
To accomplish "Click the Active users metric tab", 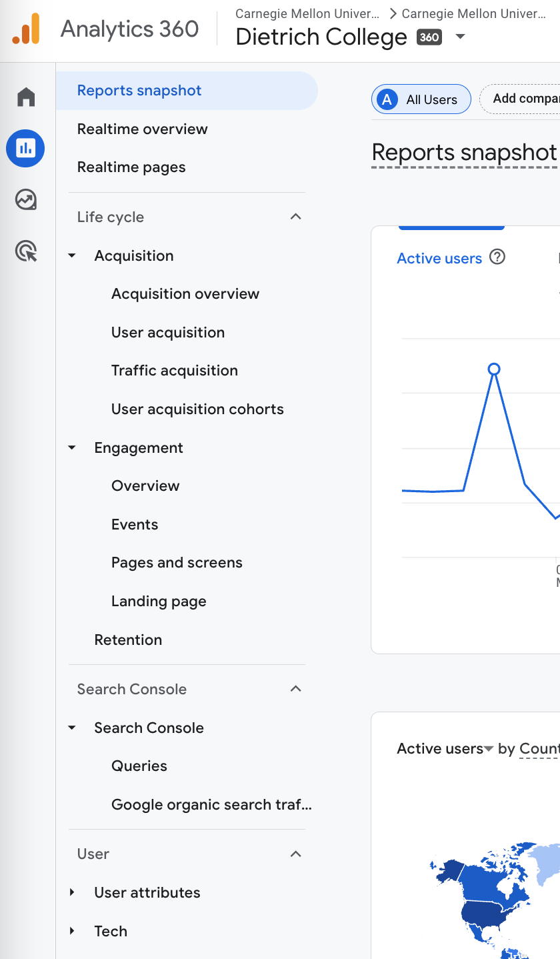I will click(439, 258).
